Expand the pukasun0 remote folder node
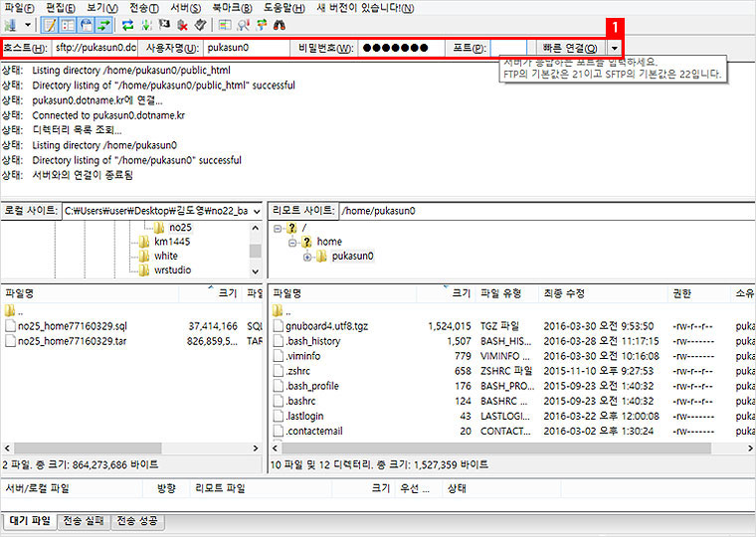Image resolution: width=756 pixels, height=537 pixels. pyautogui.click(x=307, y=257)
